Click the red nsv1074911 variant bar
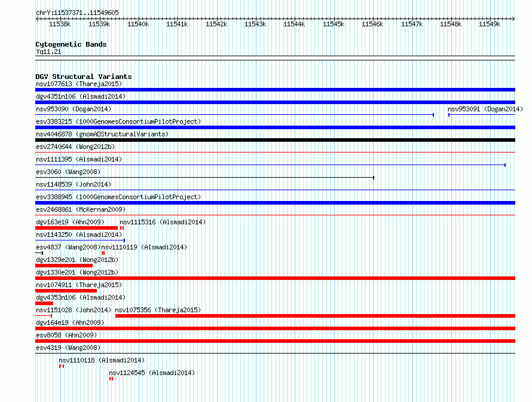 coord(66,291)
